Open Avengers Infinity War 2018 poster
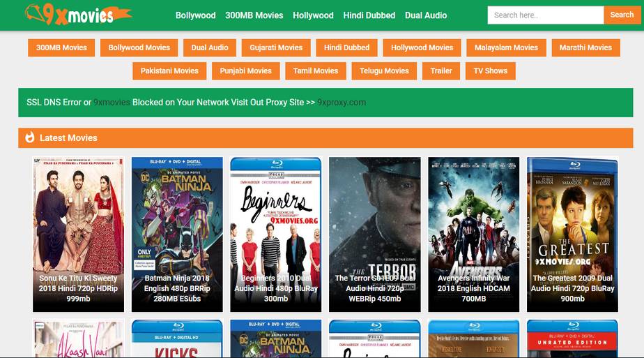 [x=473, y=234]
